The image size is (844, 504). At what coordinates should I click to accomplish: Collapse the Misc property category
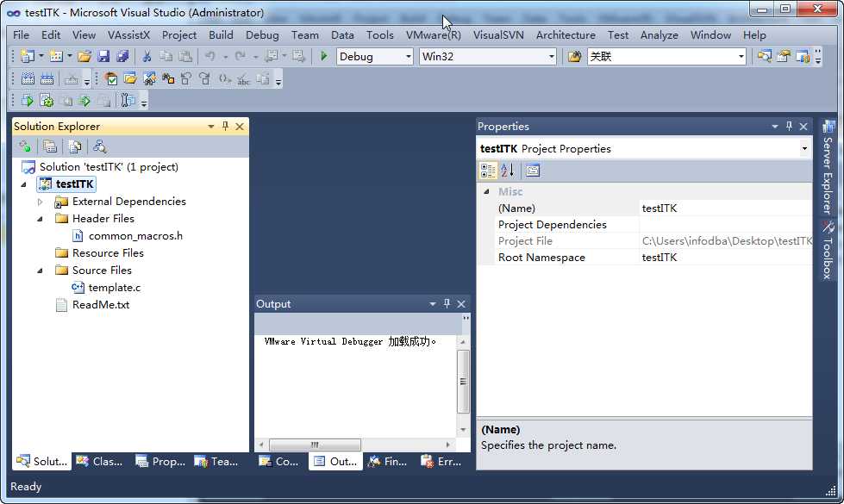[x=486, y=191]
